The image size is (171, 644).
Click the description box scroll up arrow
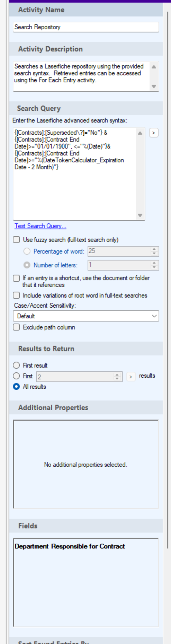coord(154,66)
